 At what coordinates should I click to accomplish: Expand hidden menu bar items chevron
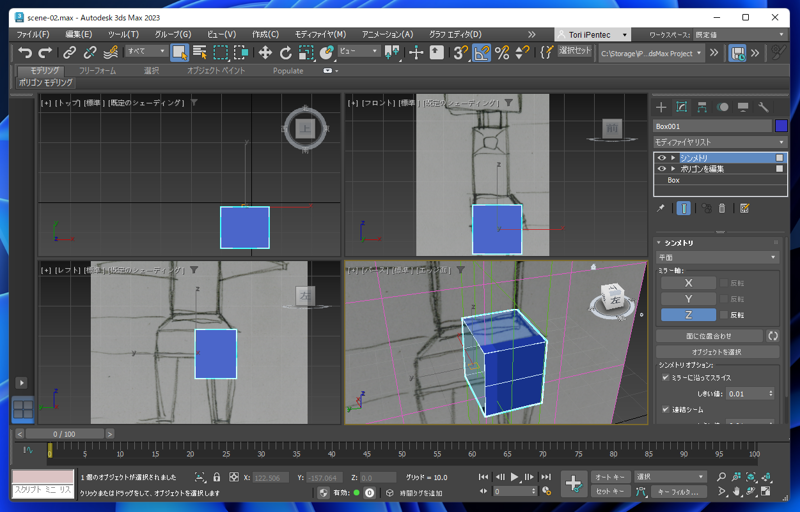(x=532, y=35)
